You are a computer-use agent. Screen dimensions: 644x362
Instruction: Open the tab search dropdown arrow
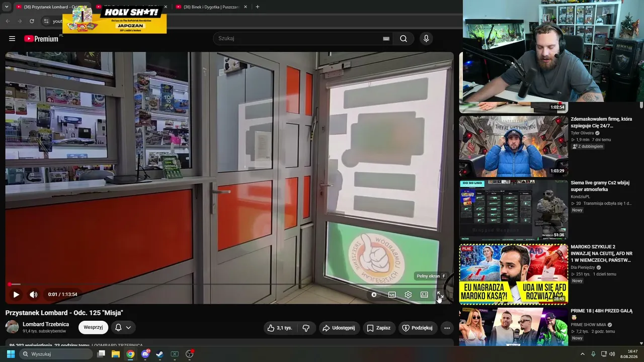coord(7,7)
